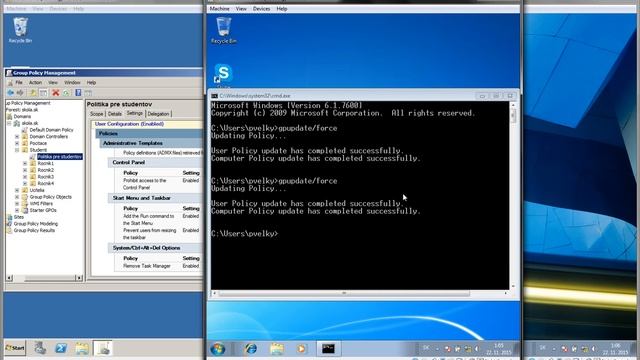Expand the Poctace node

(x=17, y=143)
